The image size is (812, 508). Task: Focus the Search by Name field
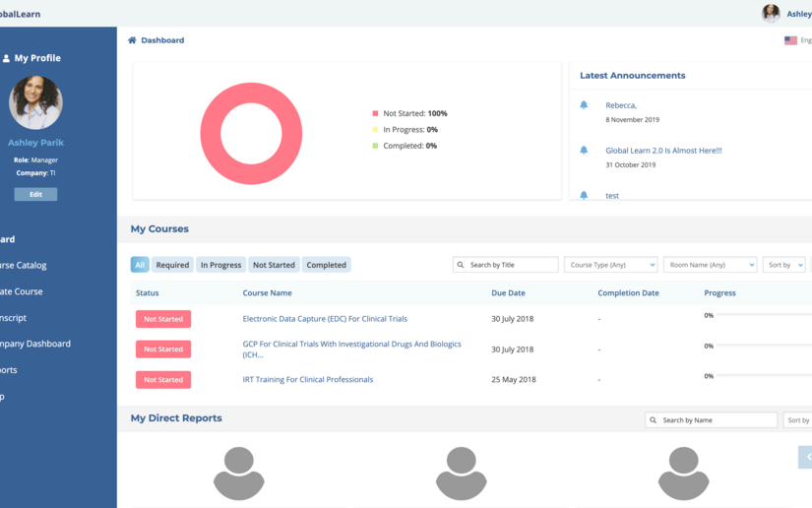(711, 420)
